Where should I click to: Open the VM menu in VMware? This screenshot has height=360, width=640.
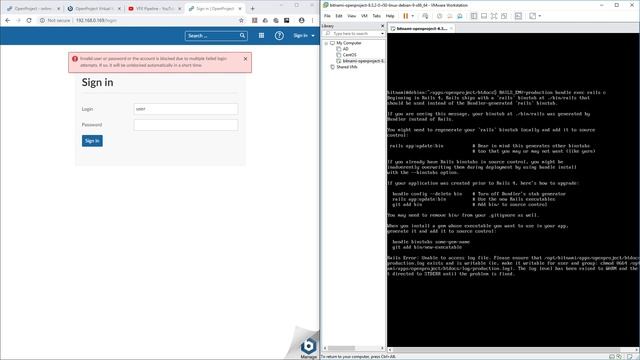click(364, 16)
